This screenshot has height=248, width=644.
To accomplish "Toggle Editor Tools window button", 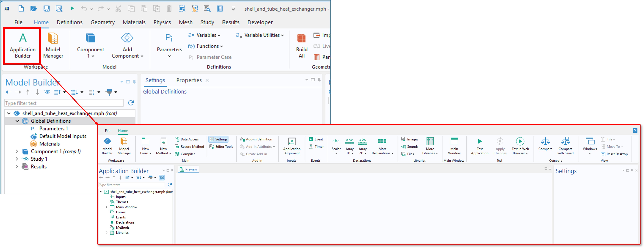I will tap(221, 147).
